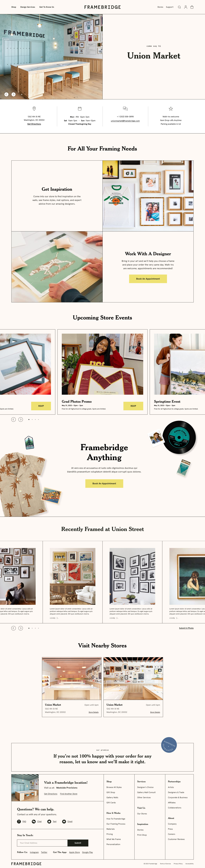
Task: Click the Submit A Photo link
Action: click(x=186, y=628)
